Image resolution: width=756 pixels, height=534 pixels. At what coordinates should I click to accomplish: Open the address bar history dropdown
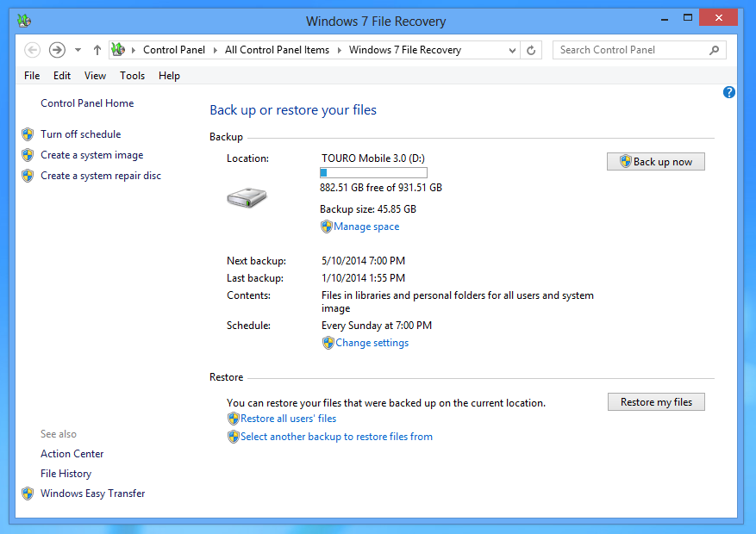(x=512, y=50)
